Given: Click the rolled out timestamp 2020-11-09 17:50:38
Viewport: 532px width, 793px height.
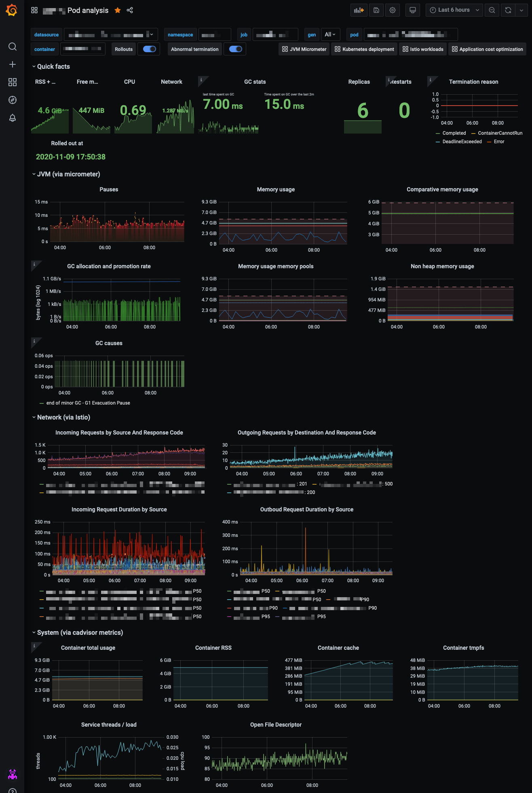Looking at the screenshot, I should point(71,157).
